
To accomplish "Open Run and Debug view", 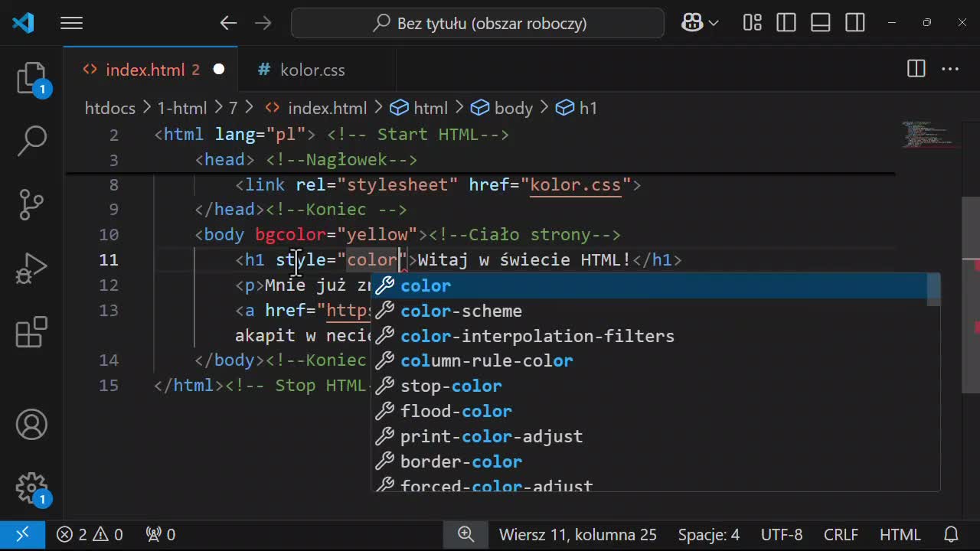I will (x=32, y=269).
